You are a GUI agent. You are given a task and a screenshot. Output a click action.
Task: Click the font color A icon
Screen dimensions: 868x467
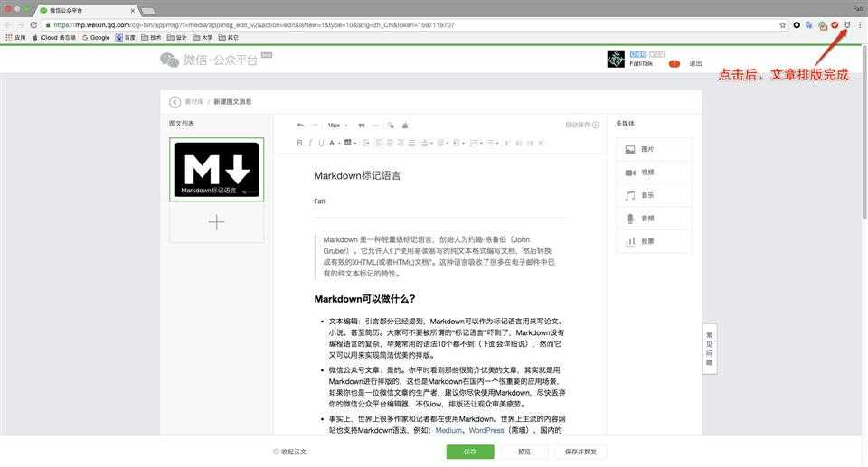click(333, 143)
